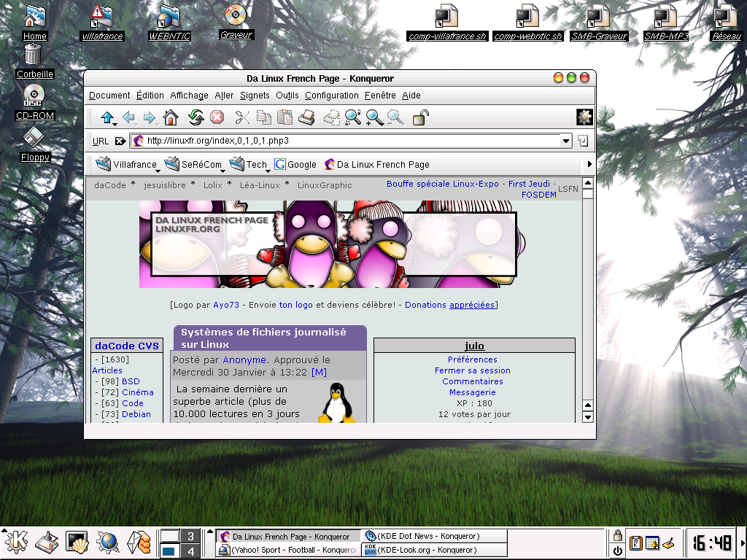
Task: Cut selection with the scissors icon
Action: click(x=242, y=117)
